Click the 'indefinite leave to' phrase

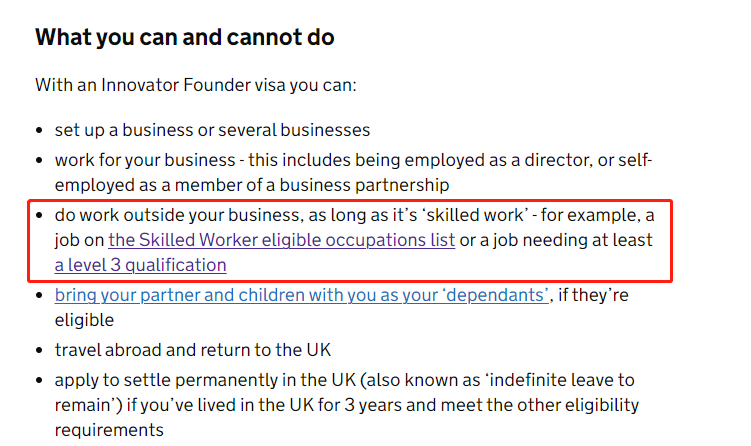[x=562, y=380]
